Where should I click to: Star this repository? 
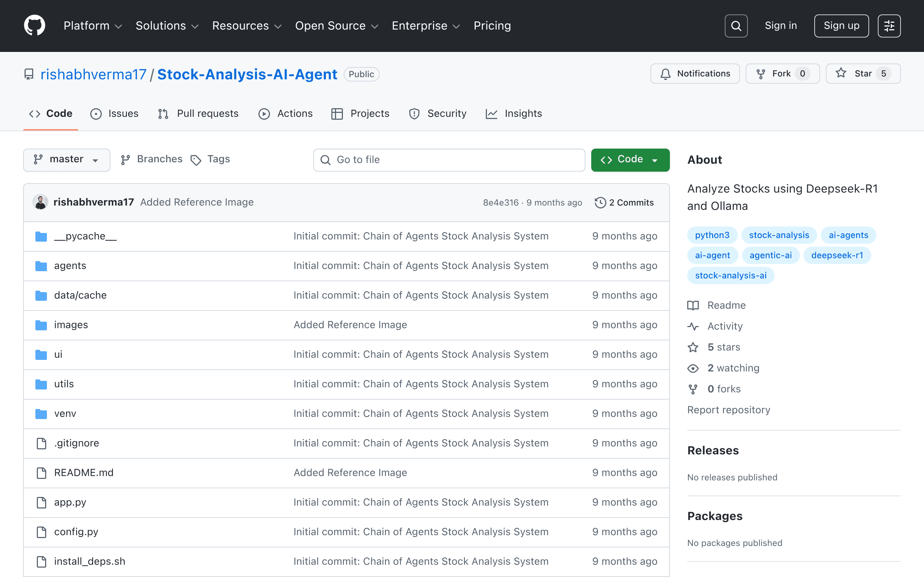[863, 74]
